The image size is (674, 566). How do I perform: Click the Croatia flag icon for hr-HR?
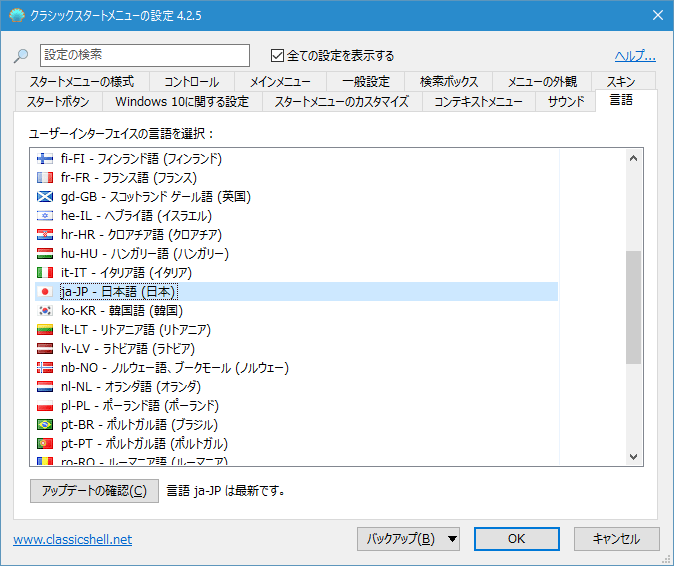45,235
